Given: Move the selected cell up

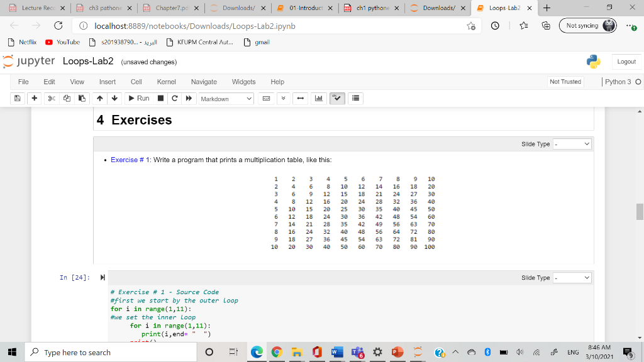Looking at the screenshot, I should tap(99, 99).
